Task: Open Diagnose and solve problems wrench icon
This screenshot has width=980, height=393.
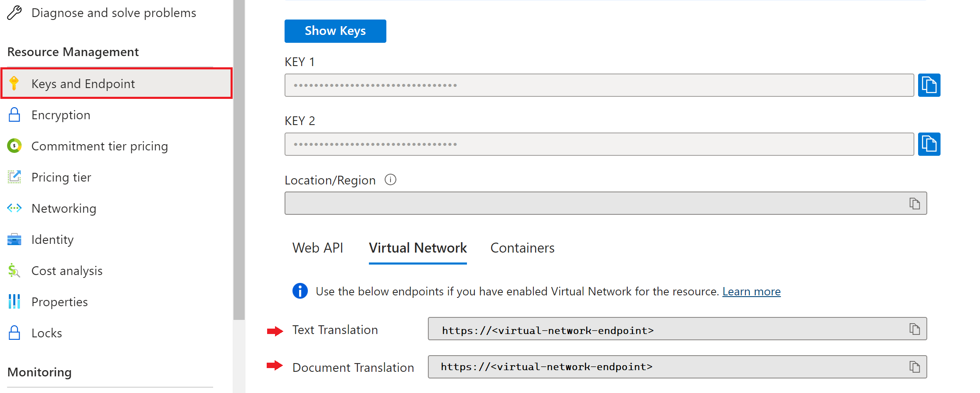Action: pos(13,12)
